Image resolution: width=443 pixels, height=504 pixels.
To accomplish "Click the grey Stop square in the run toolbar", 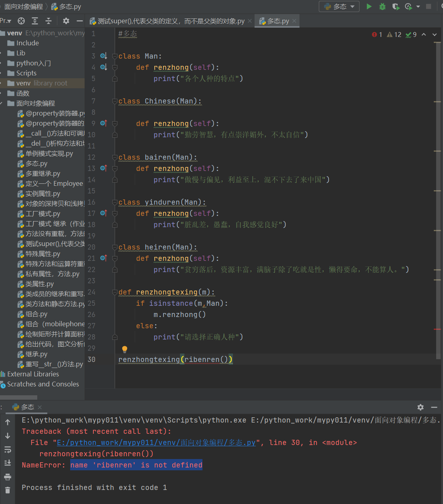I will click(429, 6).
